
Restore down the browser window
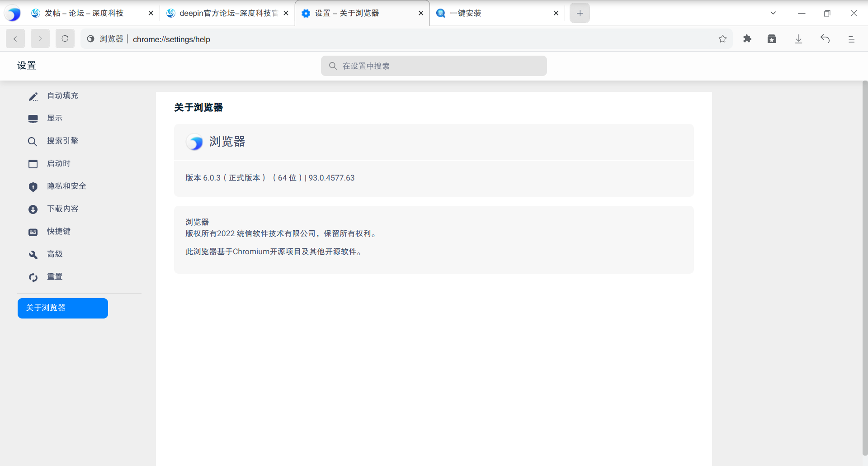click(x=827, y=13)
